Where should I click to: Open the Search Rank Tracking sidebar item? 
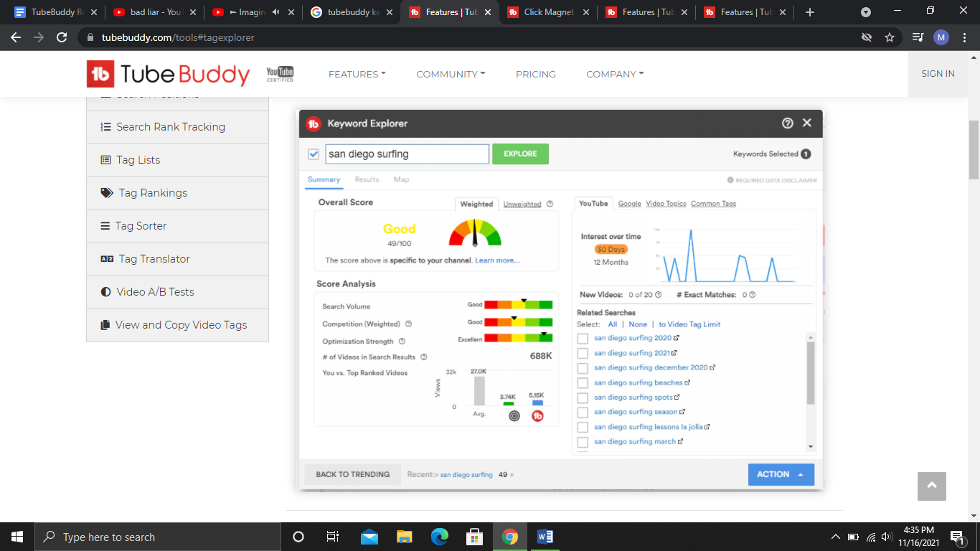[177, 127]
